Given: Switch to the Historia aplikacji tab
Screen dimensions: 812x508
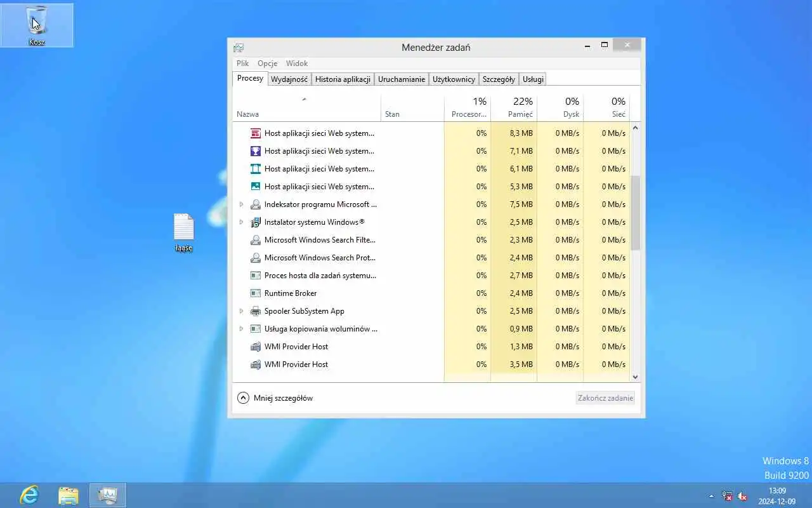Looking at the screenshot, I should pos(343,79).
